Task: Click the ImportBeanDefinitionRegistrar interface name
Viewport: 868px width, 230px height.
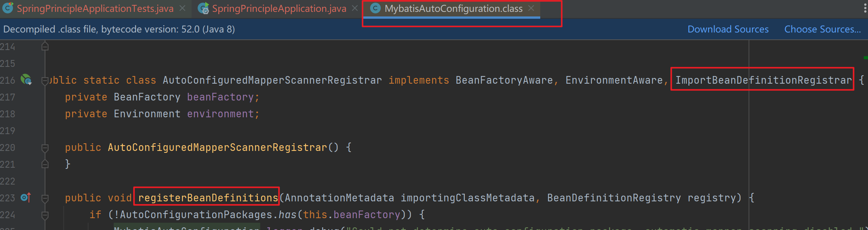Action: [763, 80]
